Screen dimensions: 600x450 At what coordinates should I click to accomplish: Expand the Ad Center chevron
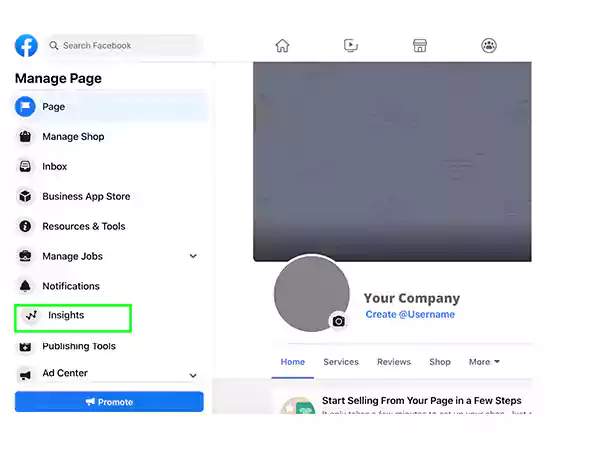coord(193,375)
